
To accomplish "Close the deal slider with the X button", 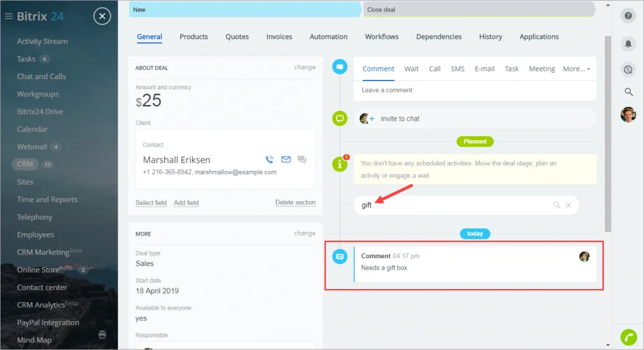I will point(103,16).
